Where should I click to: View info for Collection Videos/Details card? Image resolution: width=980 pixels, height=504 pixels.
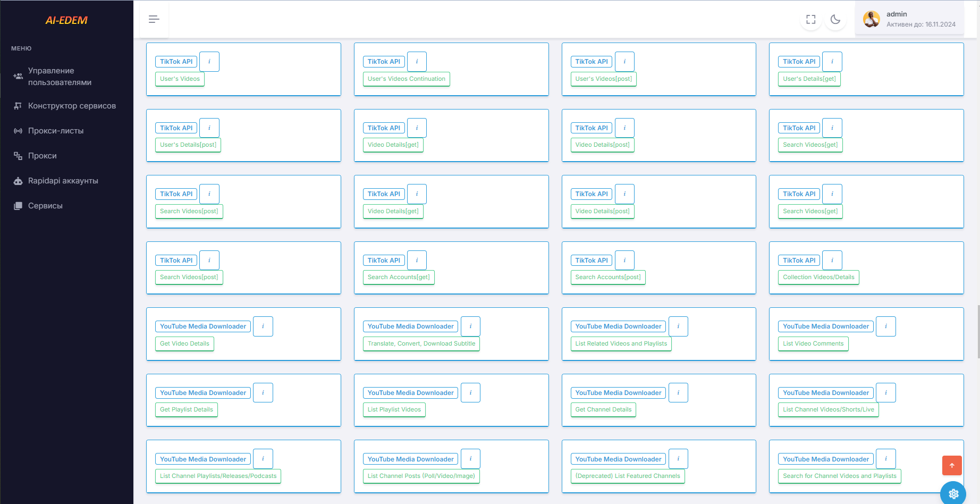(x=832, y=261)
